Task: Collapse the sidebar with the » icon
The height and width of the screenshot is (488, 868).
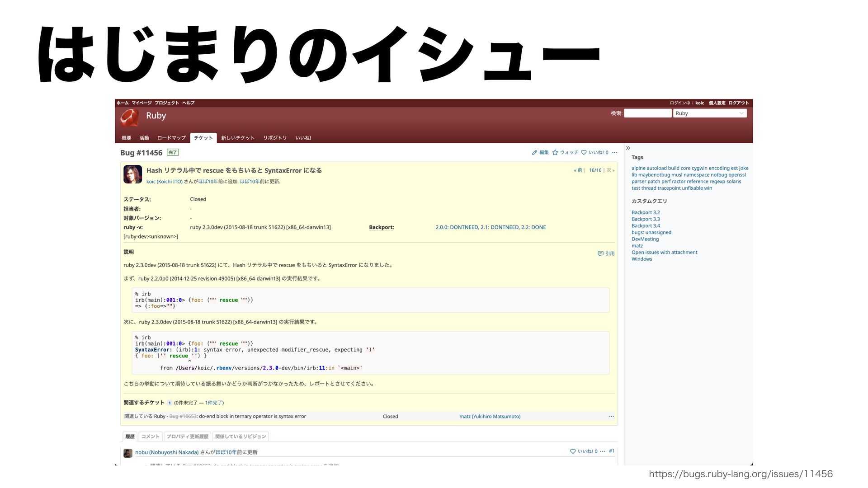Action: coord(628,148)
